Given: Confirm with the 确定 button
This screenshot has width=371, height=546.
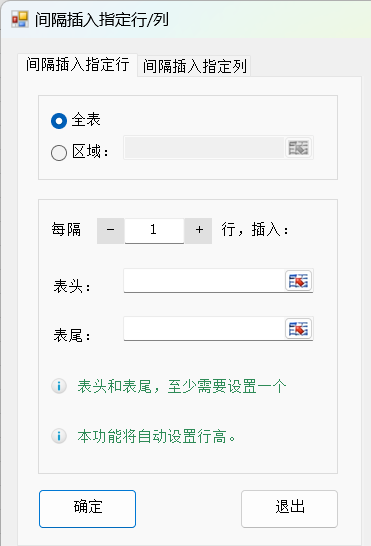Looking at the screenshot, I should tap(87, 509).
